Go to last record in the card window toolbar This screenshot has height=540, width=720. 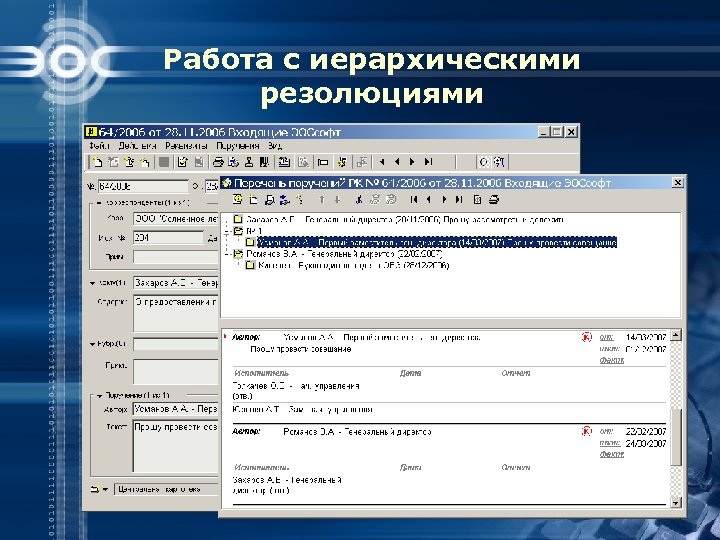428,162
